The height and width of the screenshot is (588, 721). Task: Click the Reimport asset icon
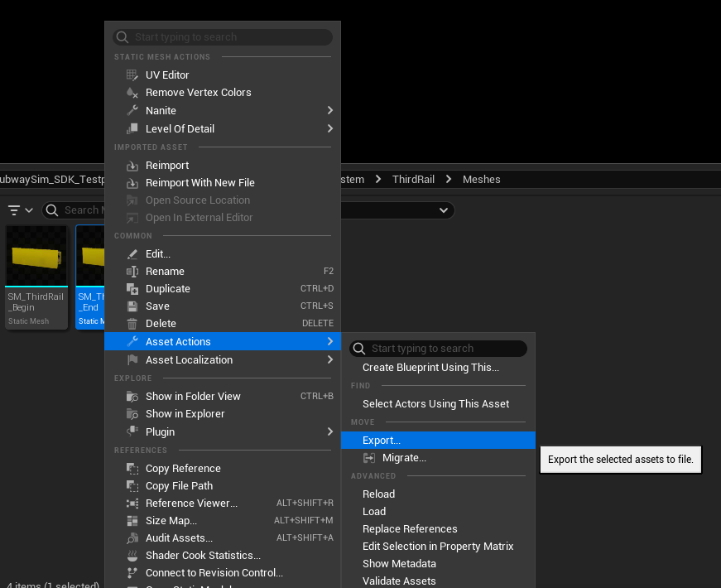[x=132, y=166]
